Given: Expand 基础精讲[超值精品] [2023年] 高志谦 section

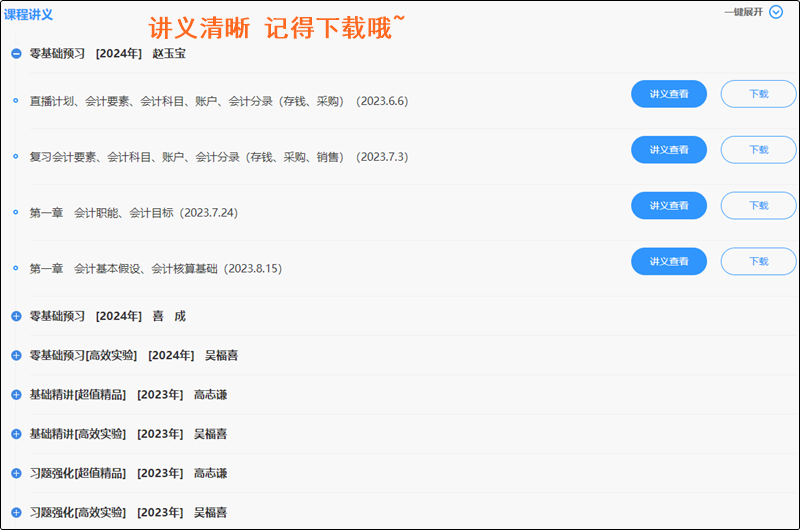Looking at the screenshot, I should pyautogui.click(x=16, y=395).
